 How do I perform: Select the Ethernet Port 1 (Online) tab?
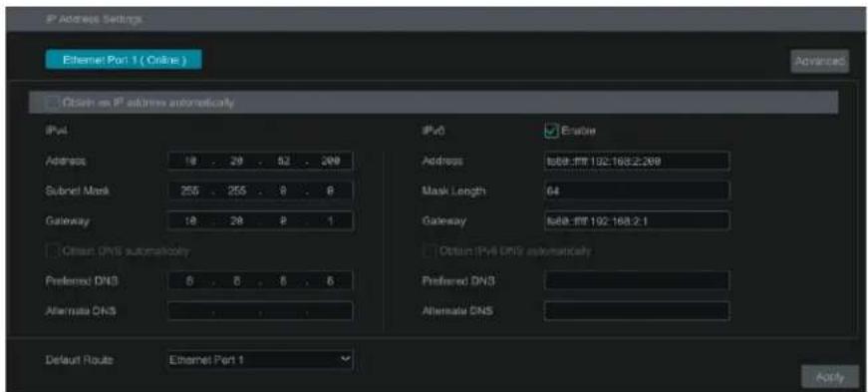124,60
